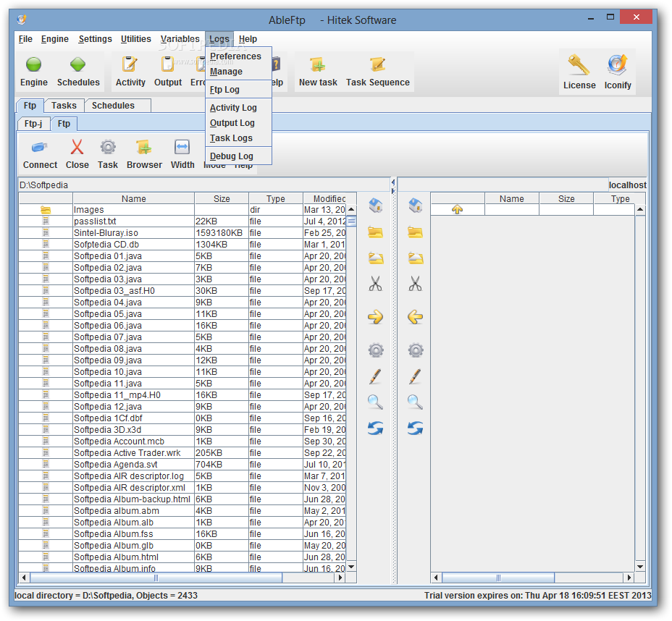
Task: Click remote list vertical scrollbar up arrow
Action: [640, 209]
